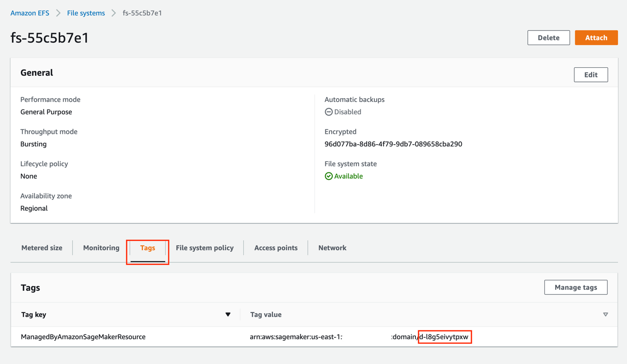Open the Access points tab

point(276,248)
